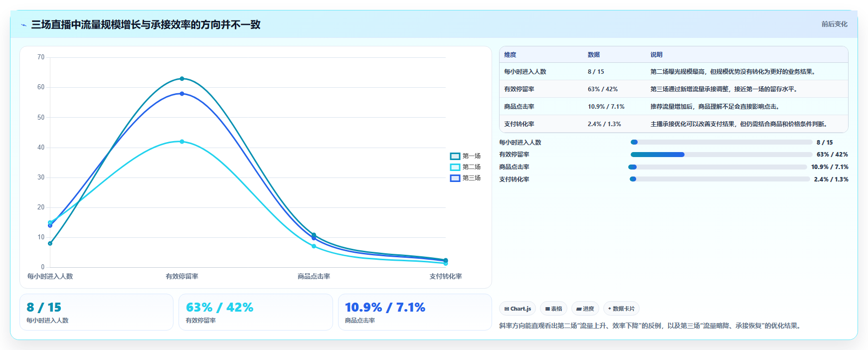Click the 数据 table column header

coord(594,55)
